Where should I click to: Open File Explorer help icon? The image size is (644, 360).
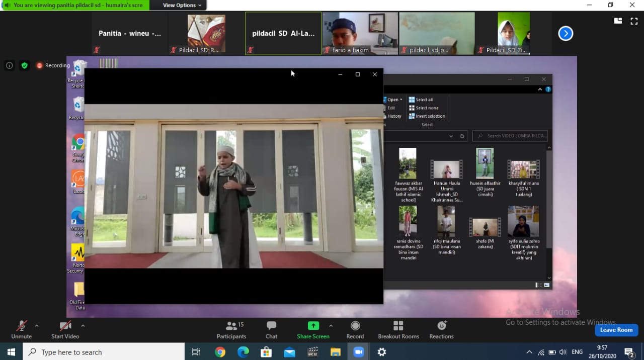point(548,89)
